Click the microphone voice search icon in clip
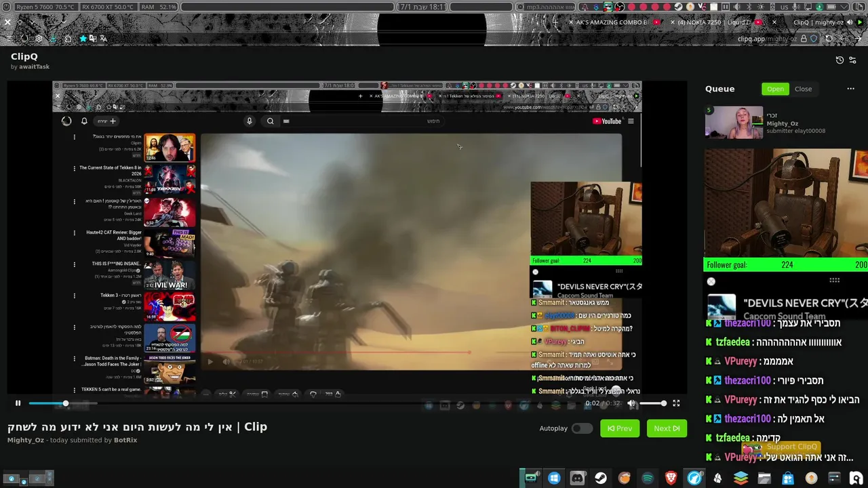868x488 pixels. pos(249,121)
